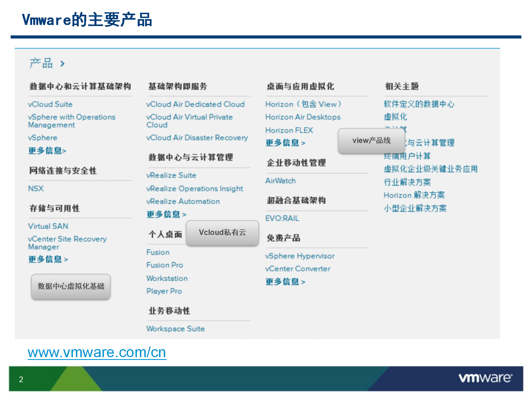Open vCloud Air Virtual Private Cloud link

190,121
